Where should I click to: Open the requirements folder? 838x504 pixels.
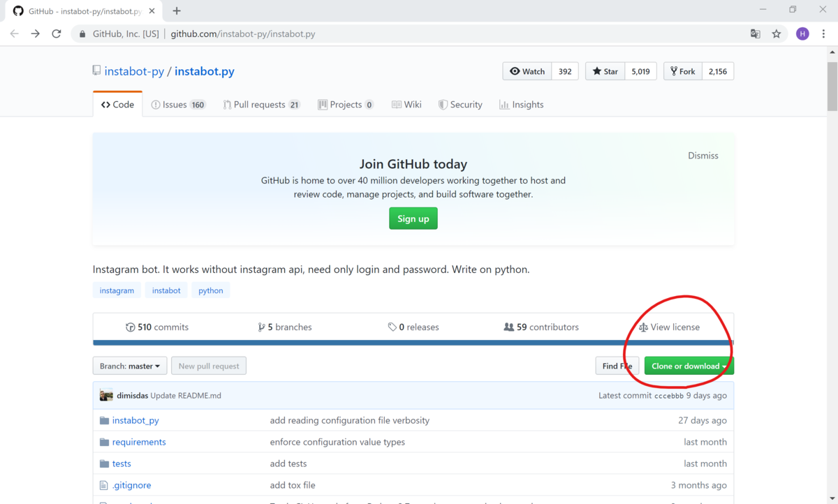pos(139,442)
